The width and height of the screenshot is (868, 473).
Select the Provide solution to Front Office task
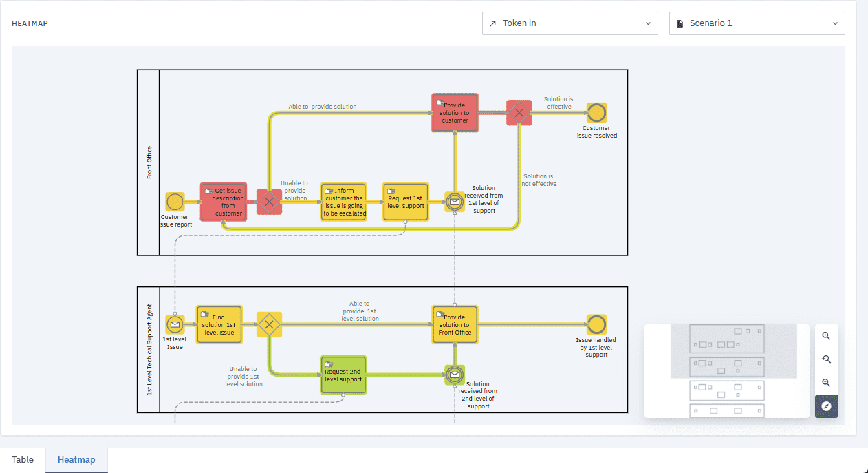click(455, 324)
